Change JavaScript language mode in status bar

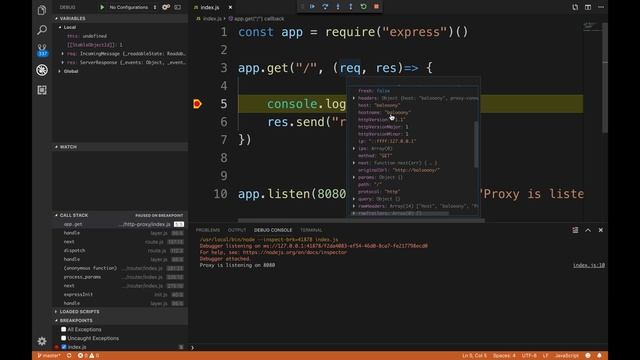tap(567, 356)
